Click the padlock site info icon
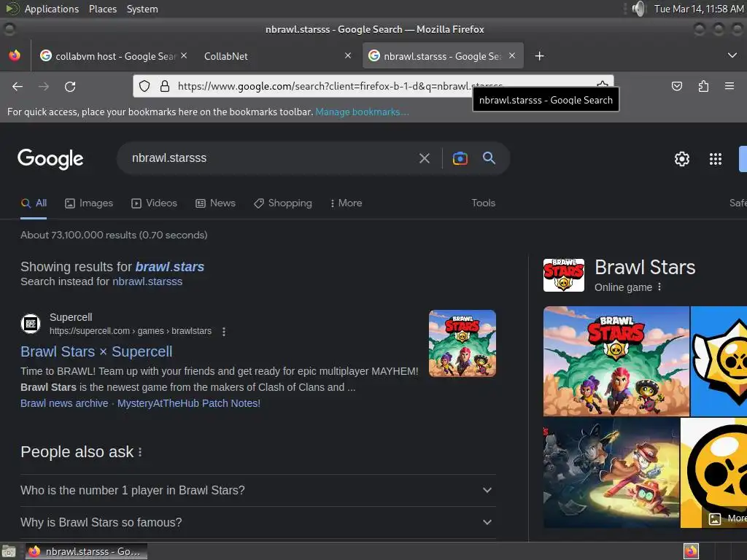The width and height of the screenshot is (747, 560). [165, 86]
